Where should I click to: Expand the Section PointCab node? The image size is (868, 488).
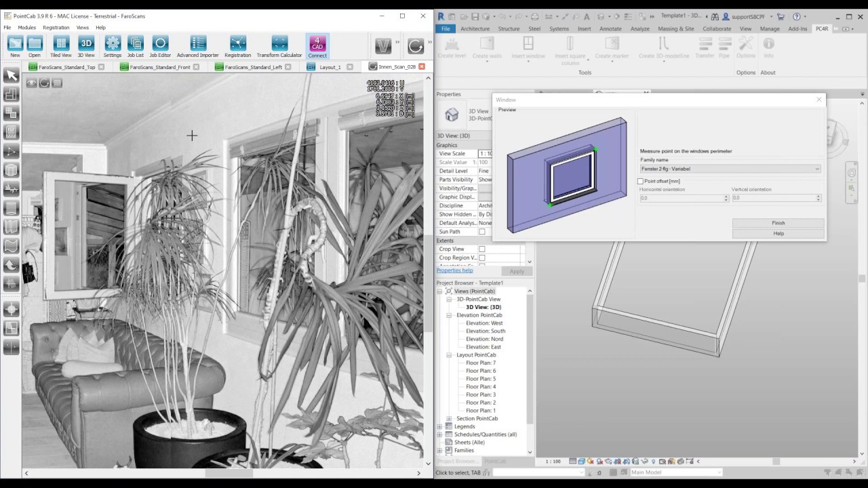(449, 418)
